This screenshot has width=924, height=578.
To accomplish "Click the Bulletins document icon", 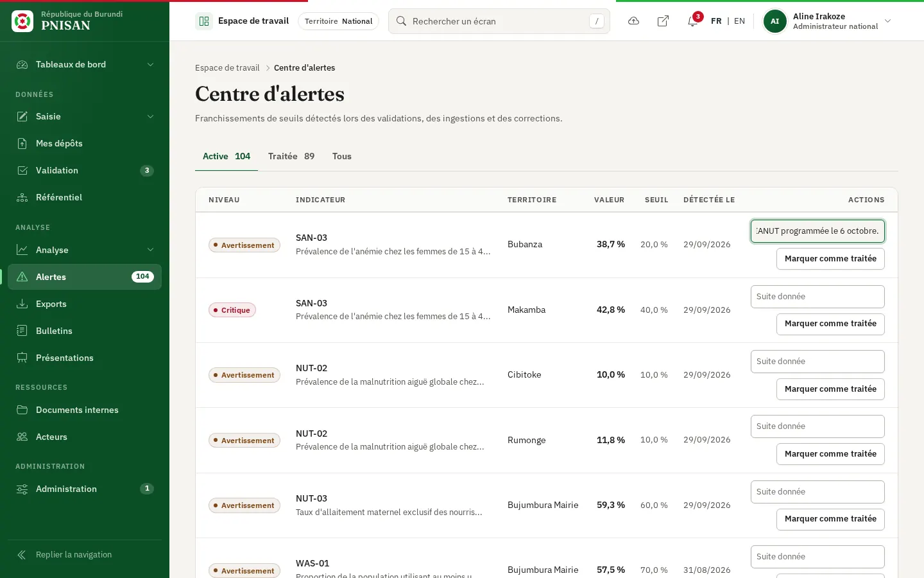I will (22, 331).
